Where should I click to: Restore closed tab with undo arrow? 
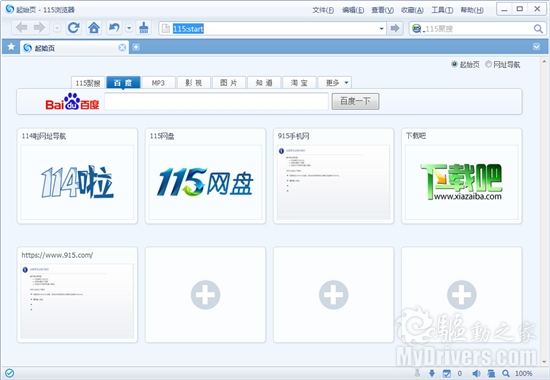point(114,28)
